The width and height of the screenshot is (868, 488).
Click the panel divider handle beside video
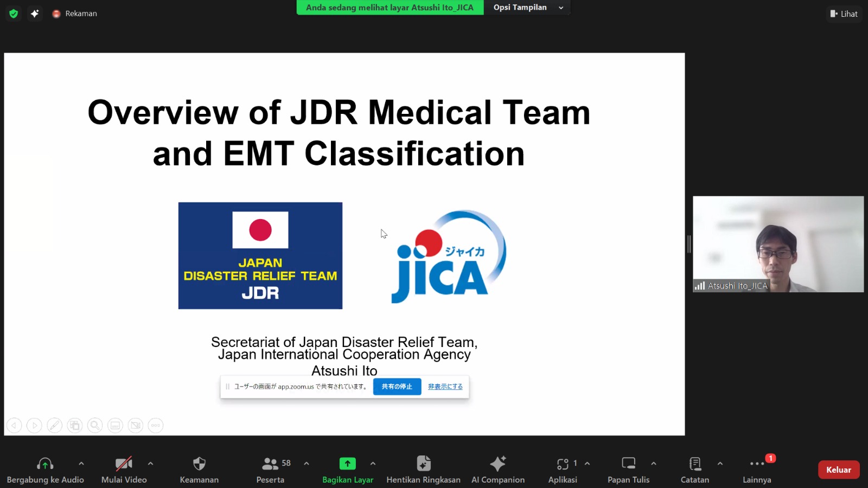689,244
